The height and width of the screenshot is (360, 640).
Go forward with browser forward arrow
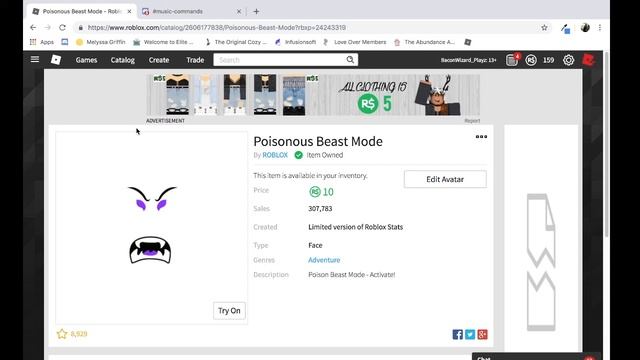point(48,27)
